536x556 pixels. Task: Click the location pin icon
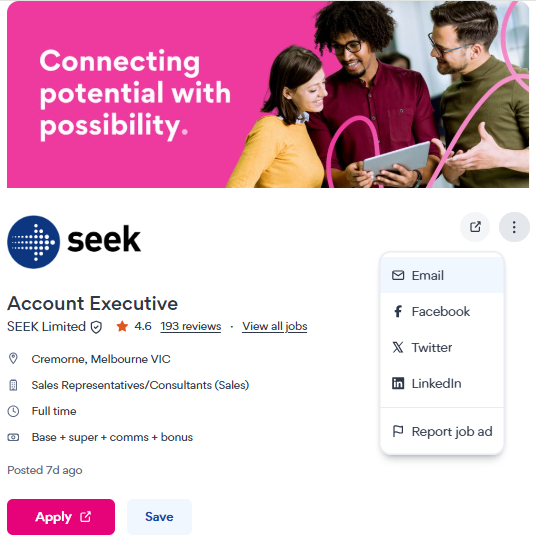coord(13,358)
